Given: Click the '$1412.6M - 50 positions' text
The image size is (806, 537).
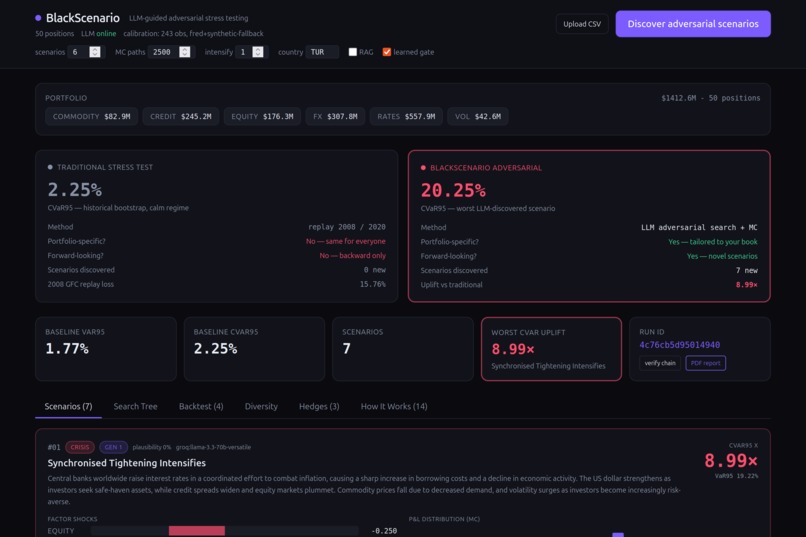Looking at the screenshot, I should tap(710, 98).
